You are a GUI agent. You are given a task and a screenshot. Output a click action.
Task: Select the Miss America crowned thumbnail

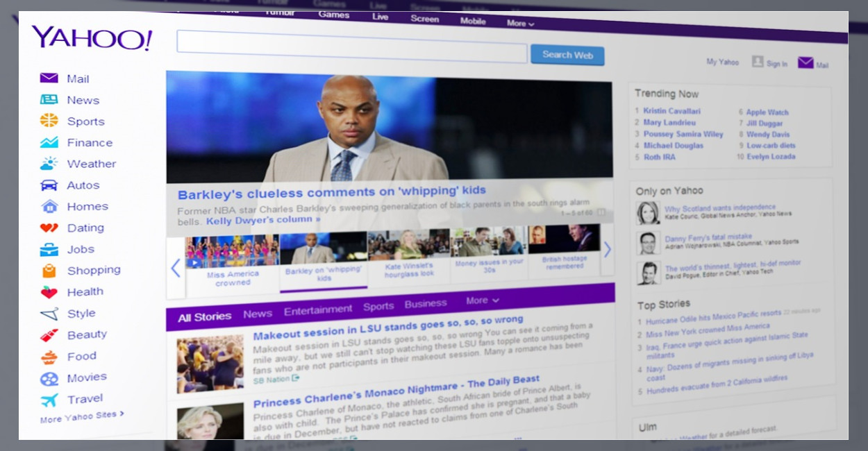(232, 260)
